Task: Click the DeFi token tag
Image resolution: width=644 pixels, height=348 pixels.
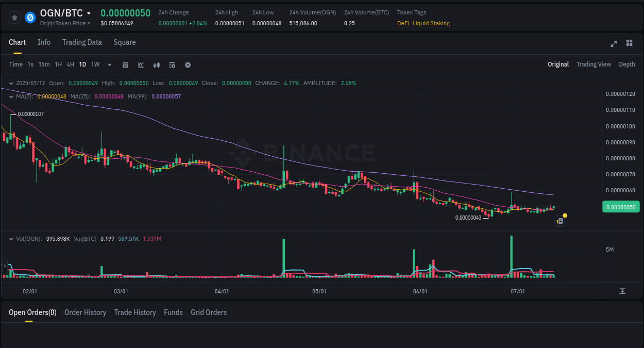Action: 402,23
